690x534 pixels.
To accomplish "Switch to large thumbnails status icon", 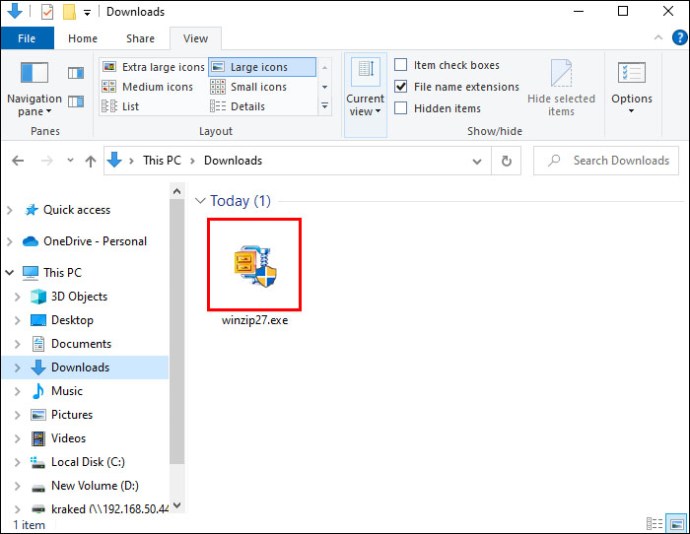I will [x=676, y=524].
